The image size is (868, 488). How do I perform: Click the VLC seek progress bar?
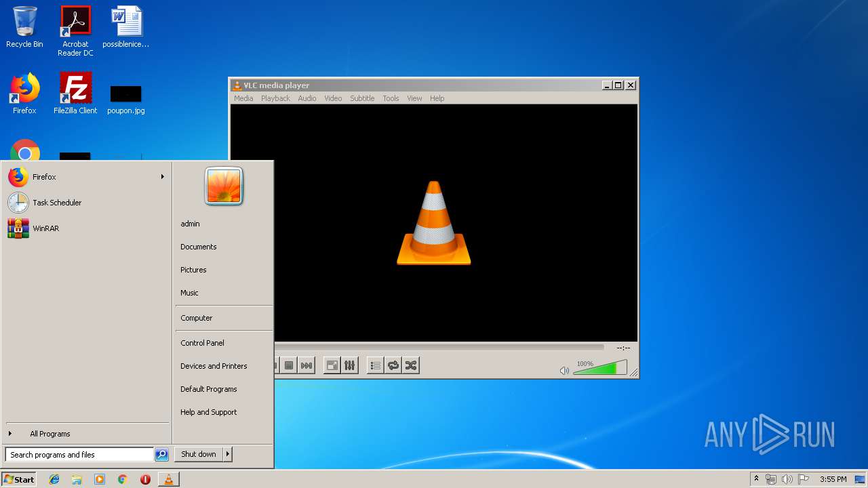(439, 347)
